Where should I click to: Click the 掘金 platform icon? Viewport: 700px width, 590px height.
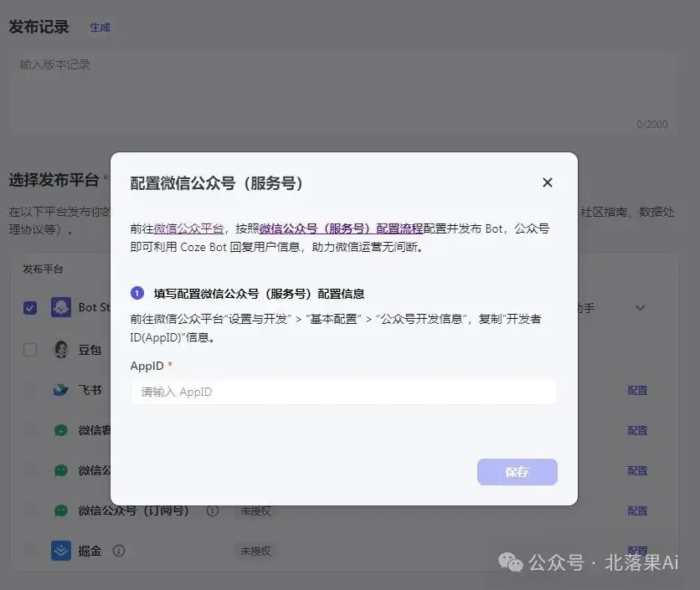click(60, 551)
